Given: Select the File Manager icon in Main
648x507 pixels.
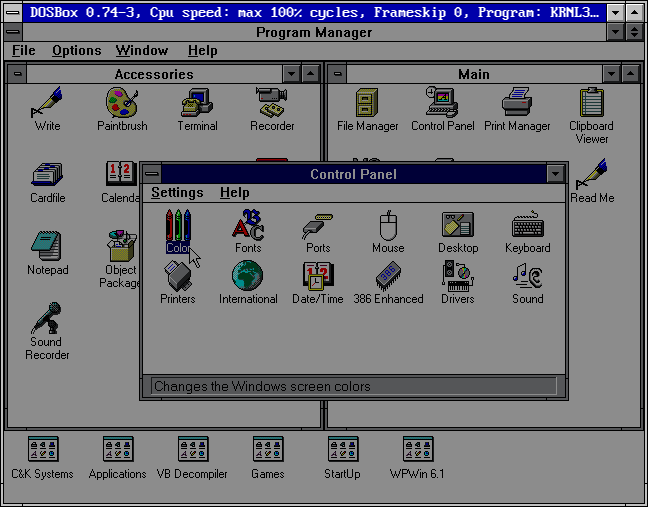Looking at the screenshot, I should [367, 109].
